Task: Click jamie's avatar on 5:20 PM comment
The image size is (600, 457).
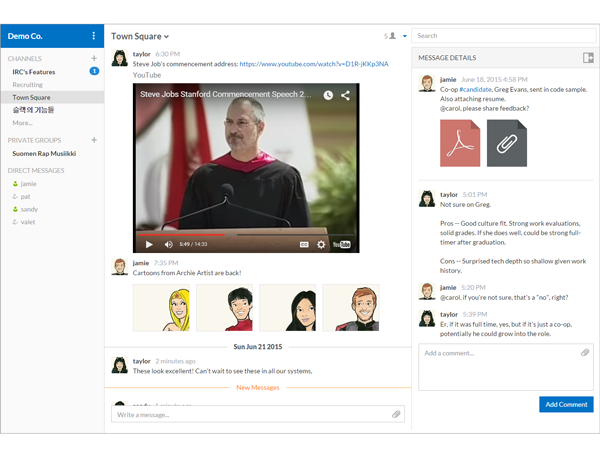Action: (x=427, y=291)
